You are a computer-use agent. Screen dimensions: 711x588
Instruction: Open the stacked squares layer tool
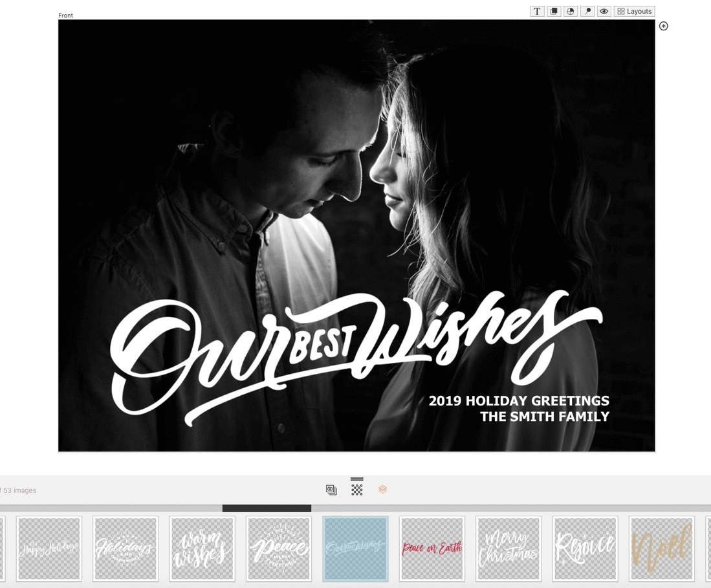tap(554, 12)
